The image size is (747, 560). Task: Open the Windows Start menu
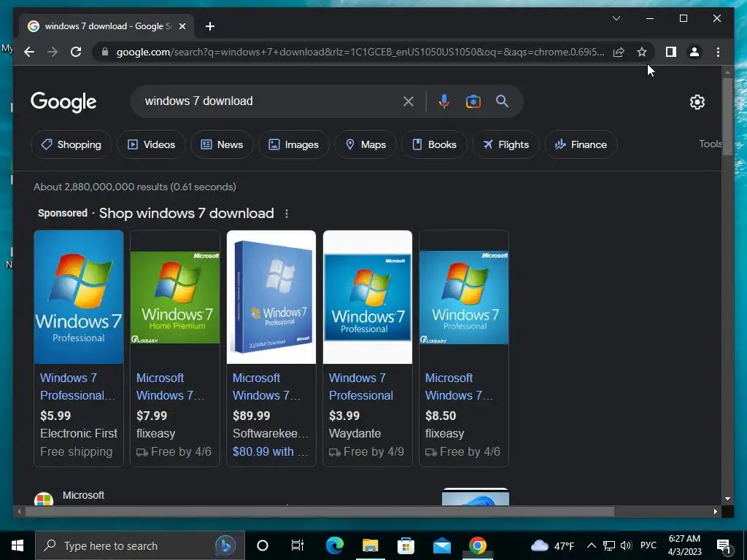tap(18, 545)
